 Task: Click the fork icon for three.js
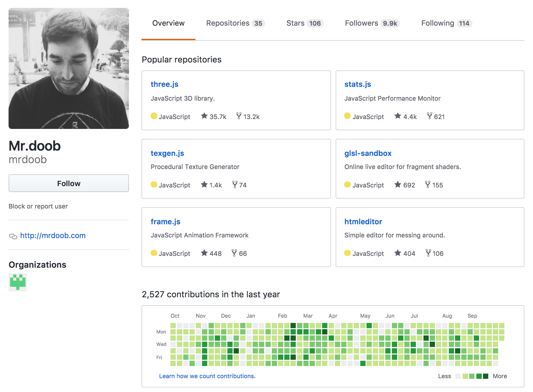[x=239, y=116]
